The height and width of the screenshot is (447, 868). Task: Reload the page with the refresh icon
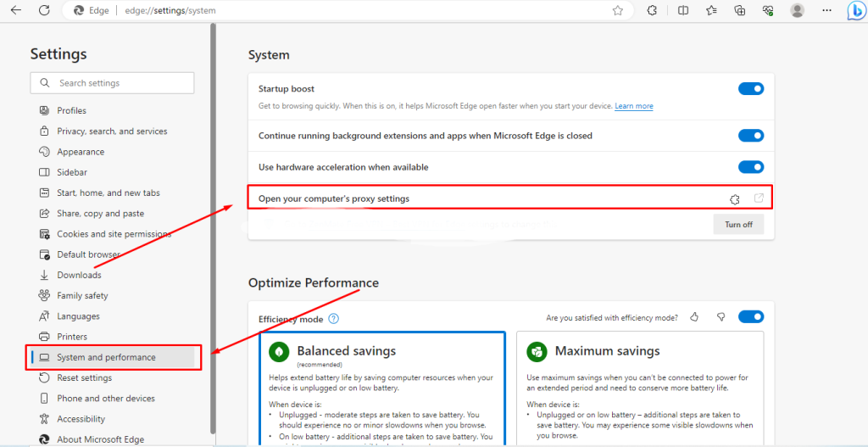(45, 10)
